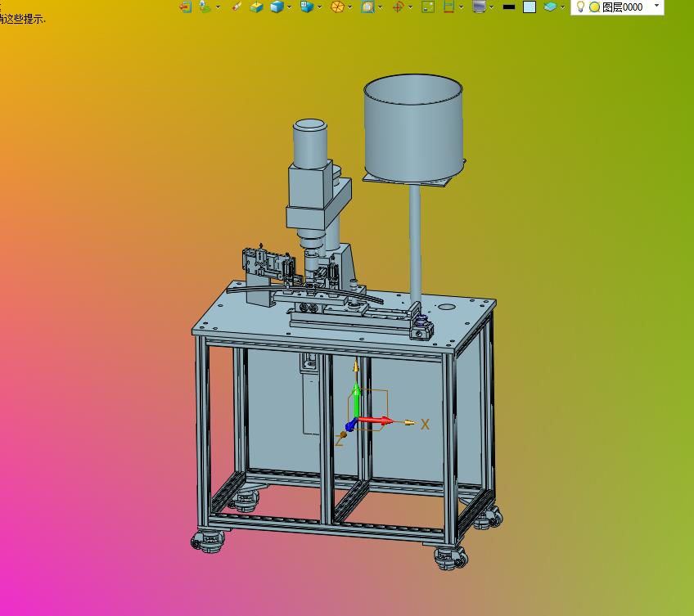Screen dimensions: 694x616
Task: Click the teal layer stack icon
Action: (x=550, y=7)
